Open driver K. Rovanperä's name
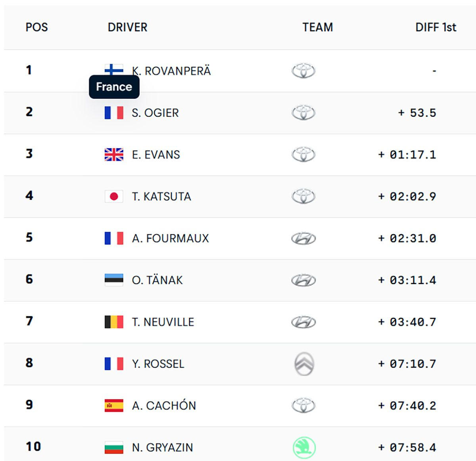This screenshot has width=476, height=461. [171, 71]
